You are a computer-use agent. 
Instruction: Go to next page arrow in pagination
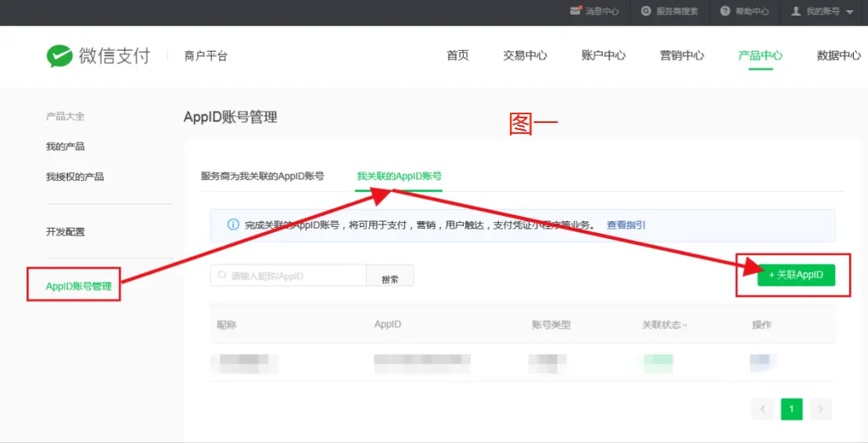click(820, 409)
